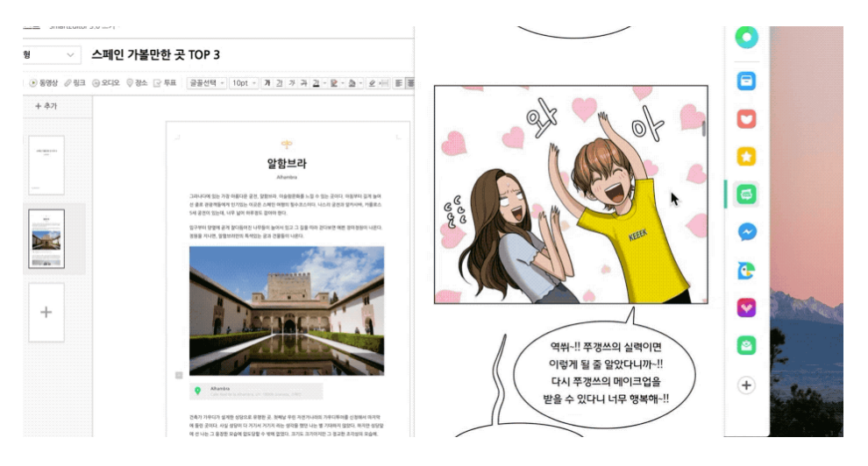Click the Alhambra location map card

pos(256,391)
